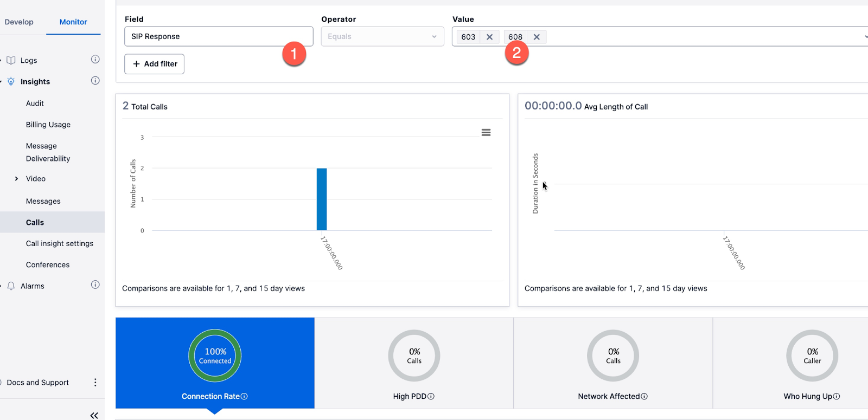Open the Logs info icon
The height and width of the screenshot is (420, 868).
coord(95,60)
